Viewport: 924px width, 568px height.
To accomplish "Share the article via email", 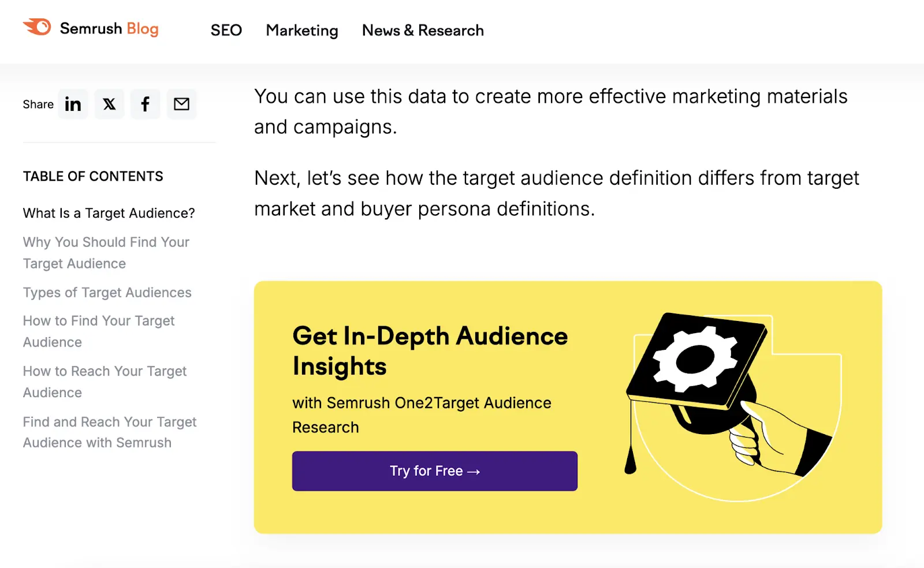I will (x=182, y=104).
